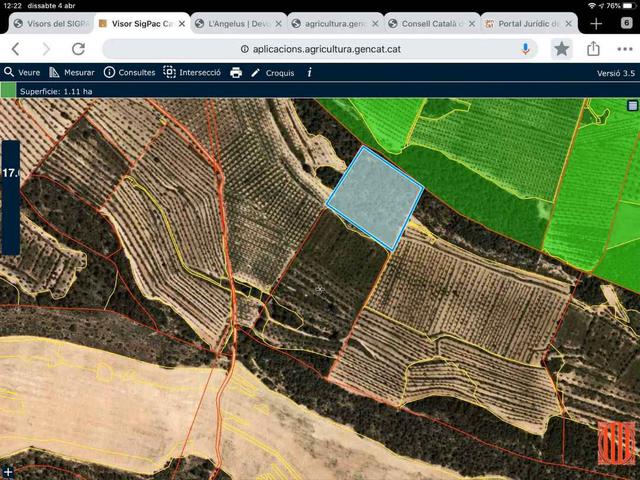Open the Veure search tool

point(22,72)
